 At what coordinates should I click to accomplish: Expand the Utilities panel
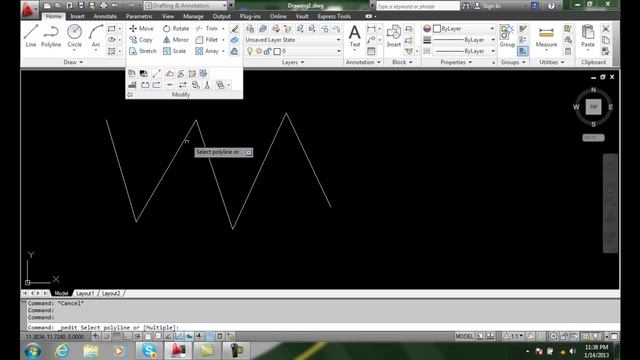pyautogui.click(x=552, y=62)
